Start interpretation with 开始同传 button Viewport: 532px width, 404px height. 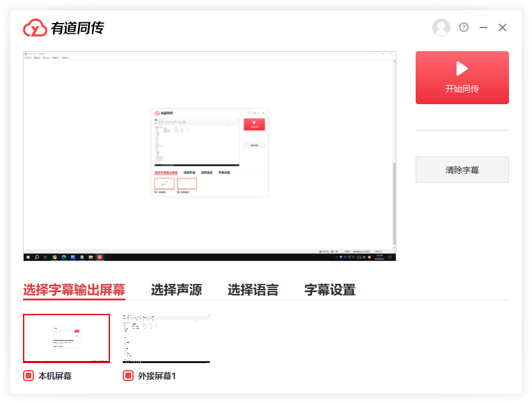pos(462,78)
